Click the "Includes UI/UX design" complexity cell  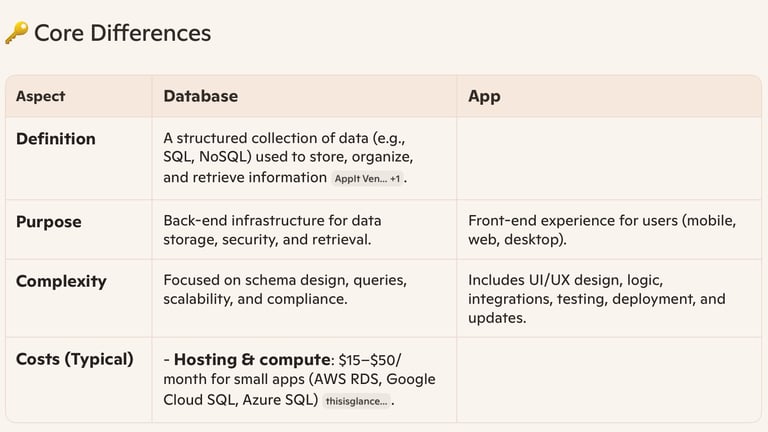pyautogui.click(x=596, y=298)
